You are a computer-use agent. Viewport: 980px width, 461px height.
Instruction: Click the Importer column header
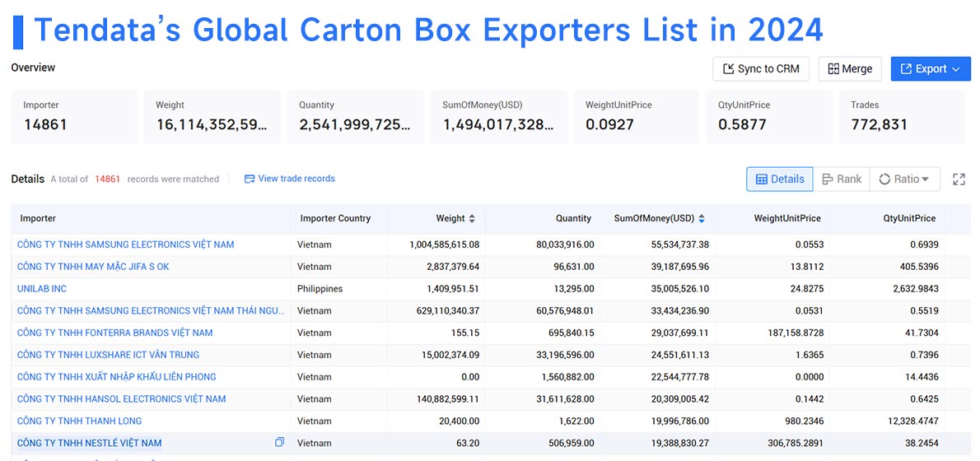coord(38,219)
